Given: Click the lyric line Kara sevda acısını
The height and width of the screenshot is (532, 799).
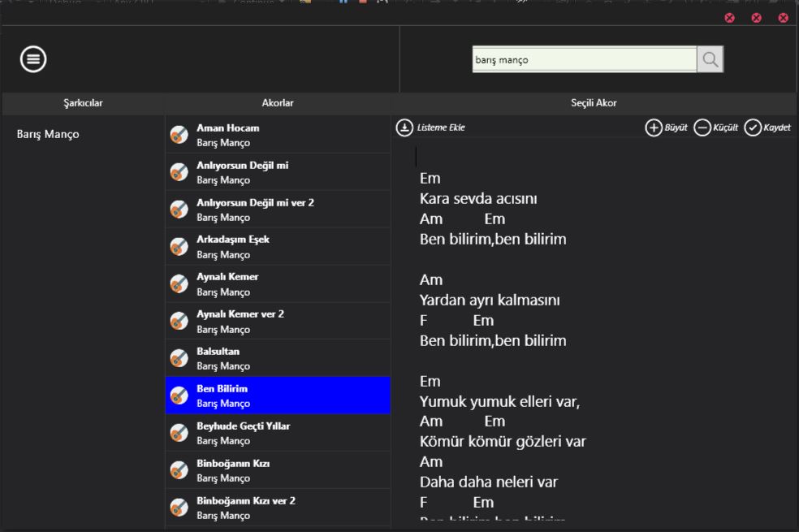Looking at the screenshot, I should click(478, 199).
